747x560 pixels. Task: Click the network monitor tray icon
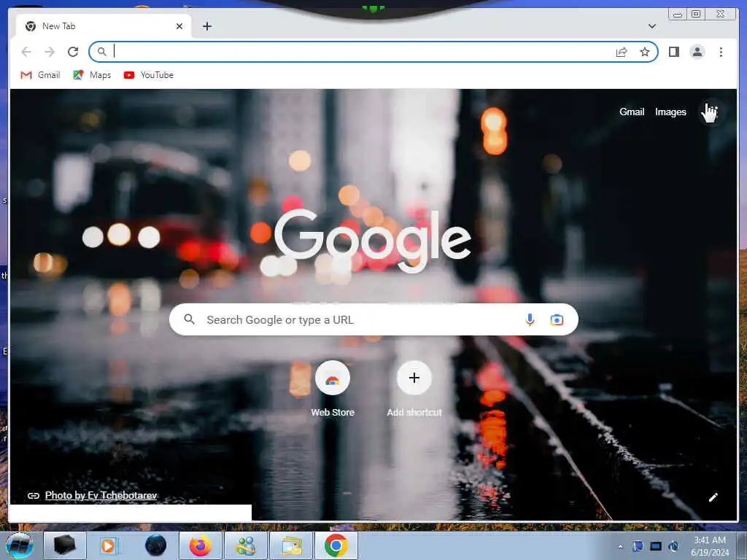(656, 546)
